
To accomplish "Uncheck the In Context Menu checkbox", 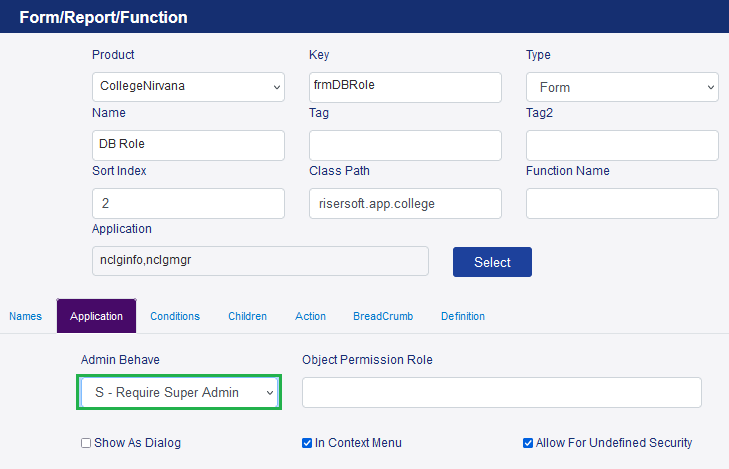I will click(307, 443).
